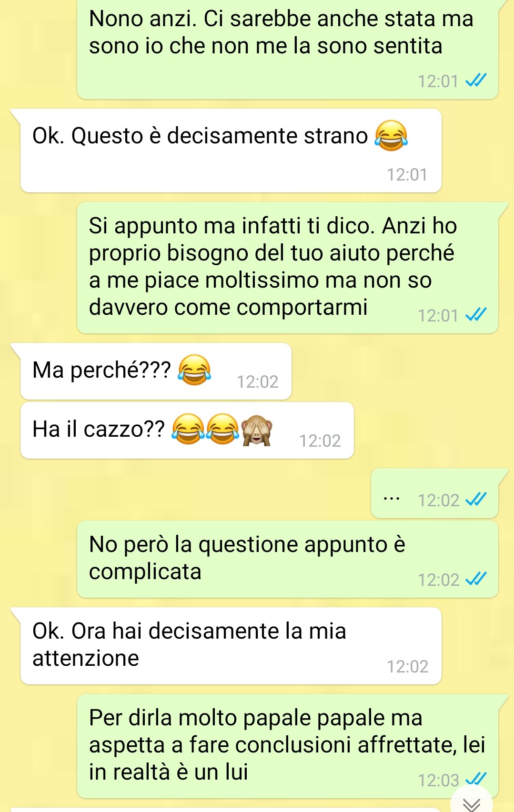
Task: Tap the read ticks on 'questione appunto è complicata'
Action: tap(476, 579)
